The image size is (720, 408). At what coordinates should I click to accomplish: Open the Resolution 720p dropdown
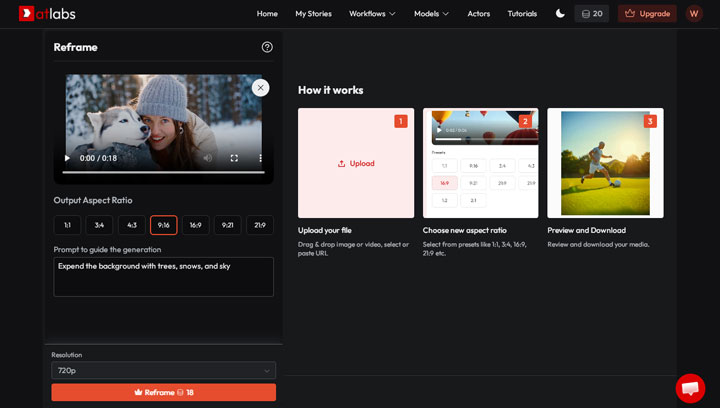(x=163, y=370)
